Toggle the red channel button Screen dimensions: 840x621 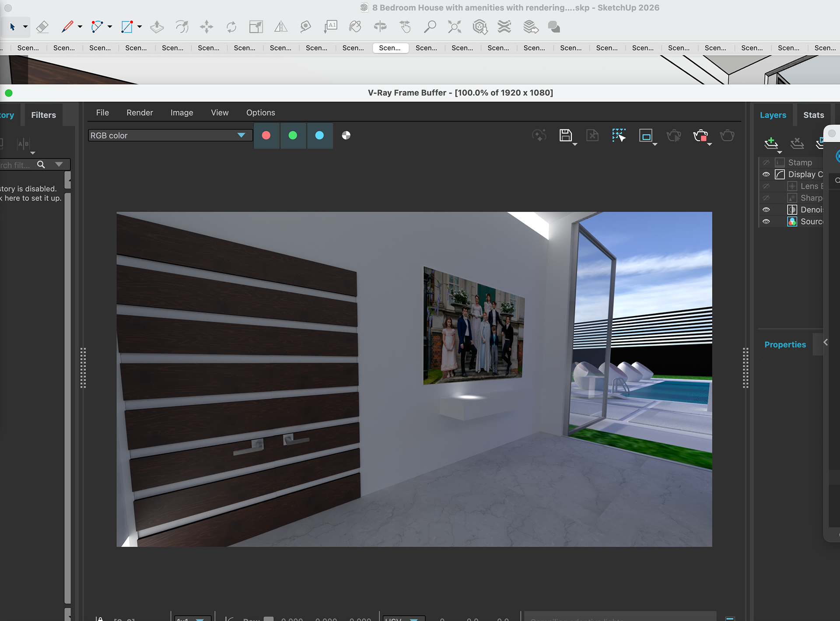(266, 136)
